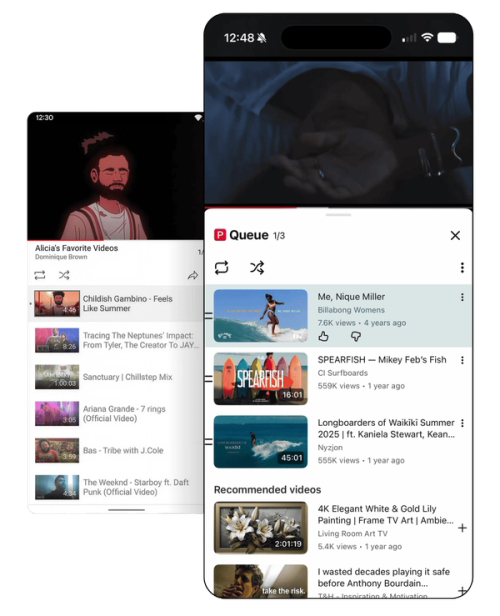Play The Weeknd - Starboy ft. Daft Punk

[116, 487]
